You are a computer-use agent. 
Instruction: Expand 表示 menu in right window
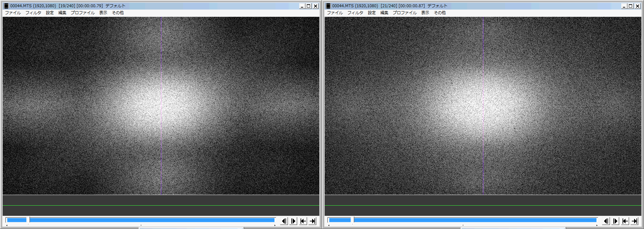click(x=425, y=13)
